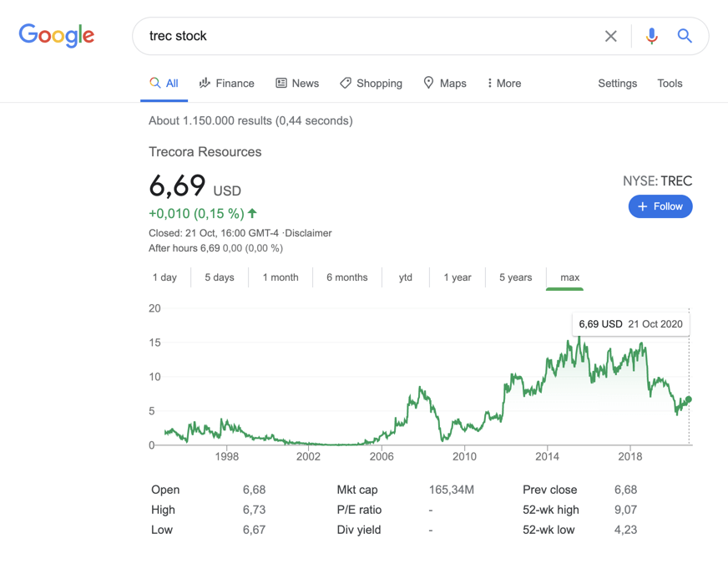
Task: Open the Settings menu
Action: pyautogui.click(x=617, y=84)
